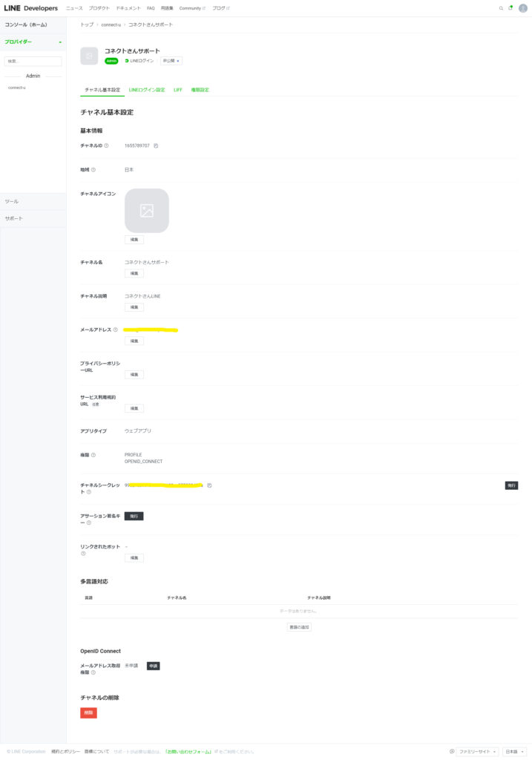Click the provider search input field

[x=33, y=62]
